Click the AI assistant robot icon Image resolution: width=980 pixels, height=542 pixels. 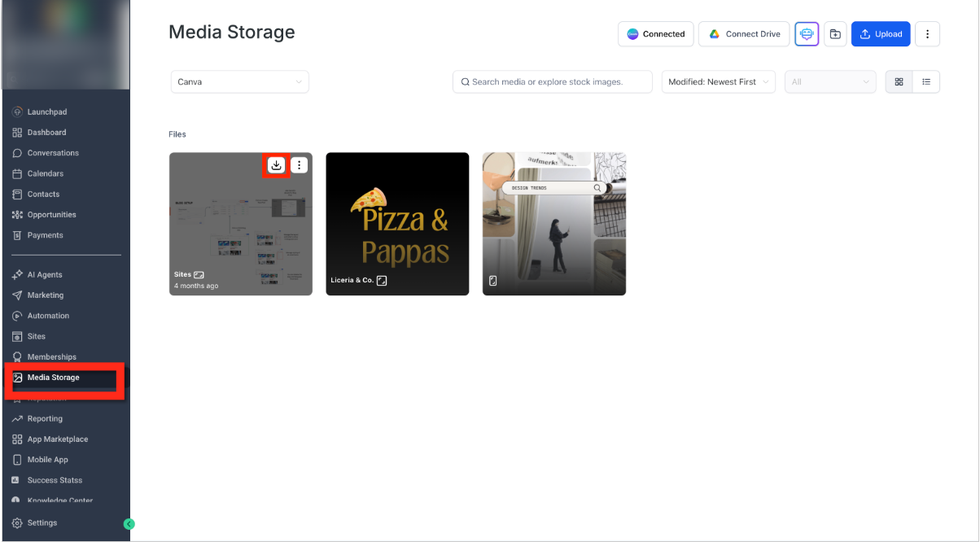[x=807, y=34]
